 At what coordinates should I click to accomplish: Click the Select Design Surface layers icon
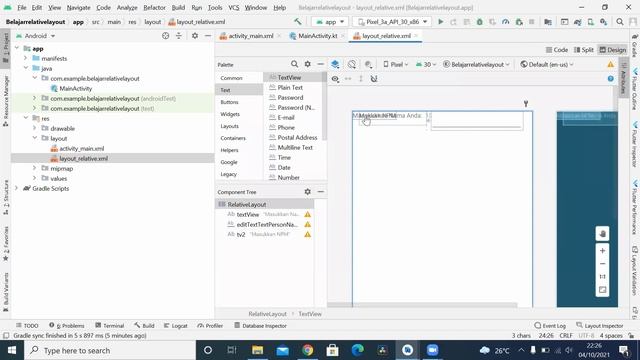click(335, 64)
